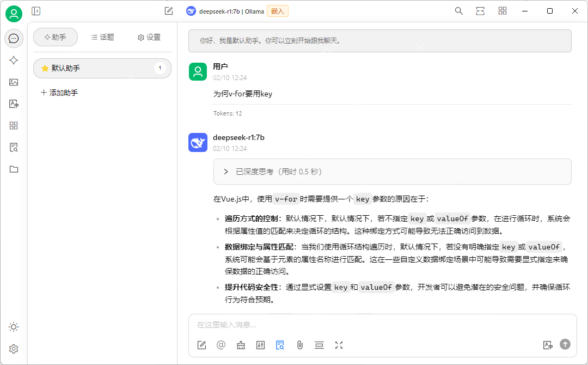This screenshot has width=588, height=365.
Task: Open the mini apps grid icon in header
Action: (503, 11)
